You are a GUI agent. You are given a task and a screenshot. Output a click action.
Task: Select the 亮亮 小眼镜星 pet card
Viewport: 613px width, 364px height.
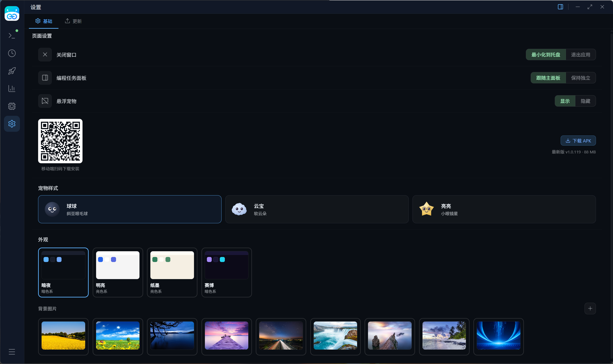click(504, 209)
